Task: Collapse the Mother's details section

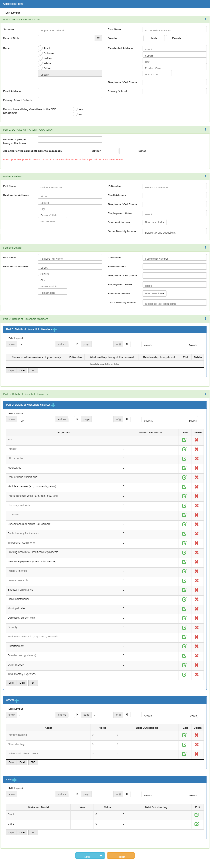Action: [205, 176]
